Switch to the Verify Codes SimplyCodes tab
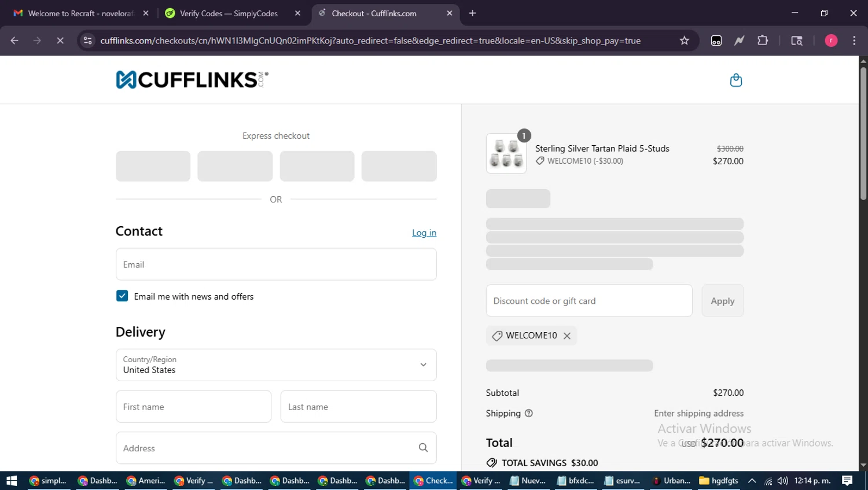The image size is (868, 490). coord(229,13)
